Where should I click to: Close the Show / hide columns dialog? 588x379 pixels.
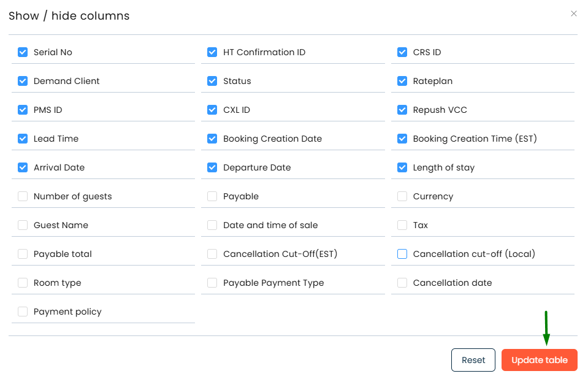[574, 13]
